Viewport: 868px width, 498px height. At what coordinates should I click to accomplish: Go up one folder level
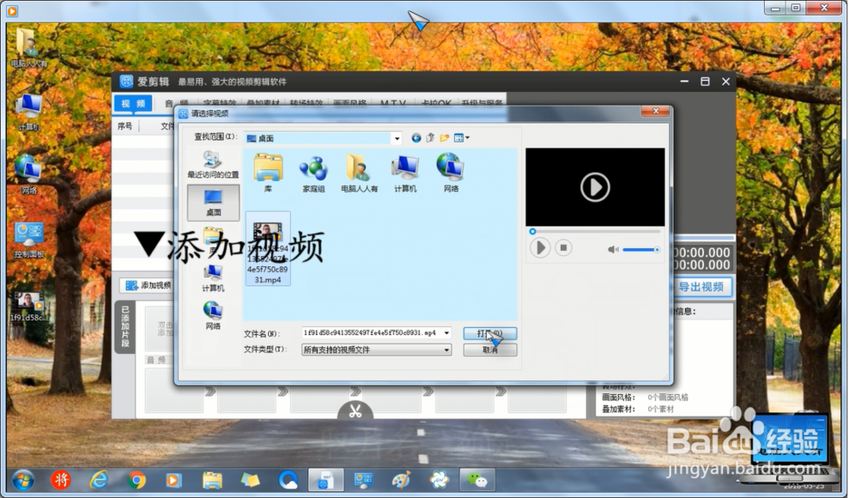[431, 138]
